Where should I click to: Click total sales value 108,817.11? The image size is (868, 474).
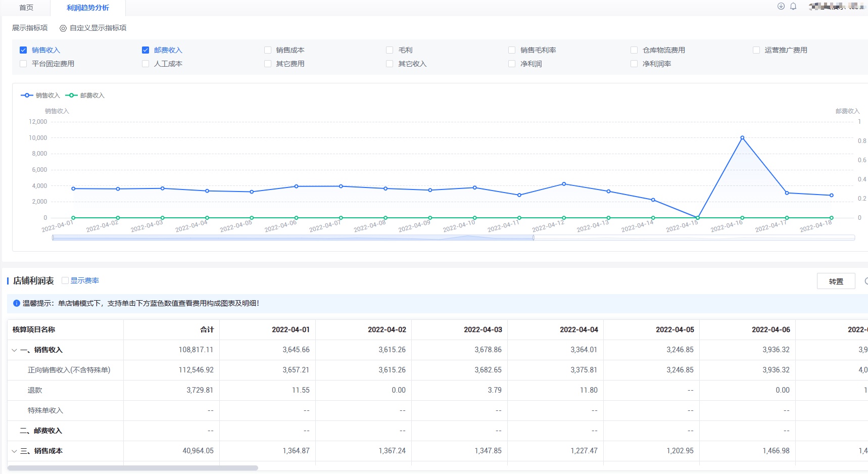tap(196, 350)
